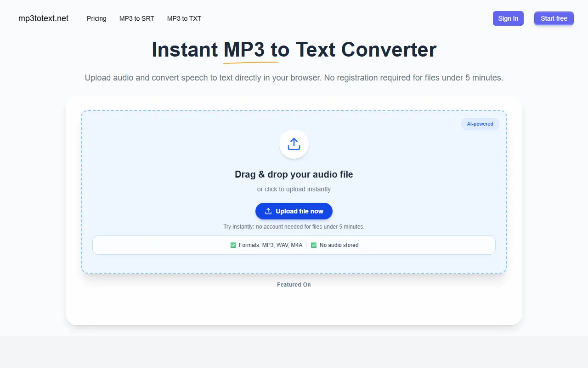Click the underlined MP3 word in the main heading
Viewport: 588px width, 368px height.
[x=244, y=50]
